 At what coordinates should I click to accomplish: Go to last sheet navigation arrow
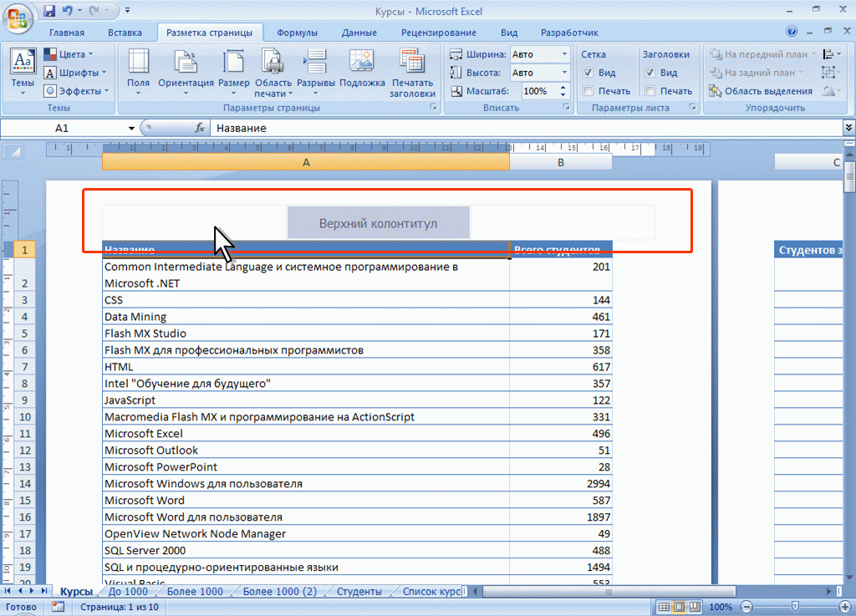point(43,591)
